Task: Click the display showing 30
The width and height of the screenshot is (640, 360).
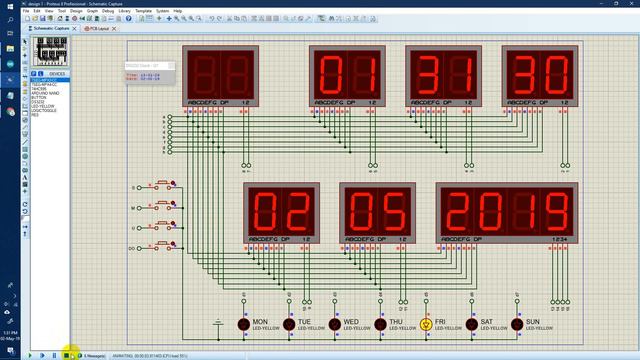Action: pyautogui.click(x=540, y=76)
